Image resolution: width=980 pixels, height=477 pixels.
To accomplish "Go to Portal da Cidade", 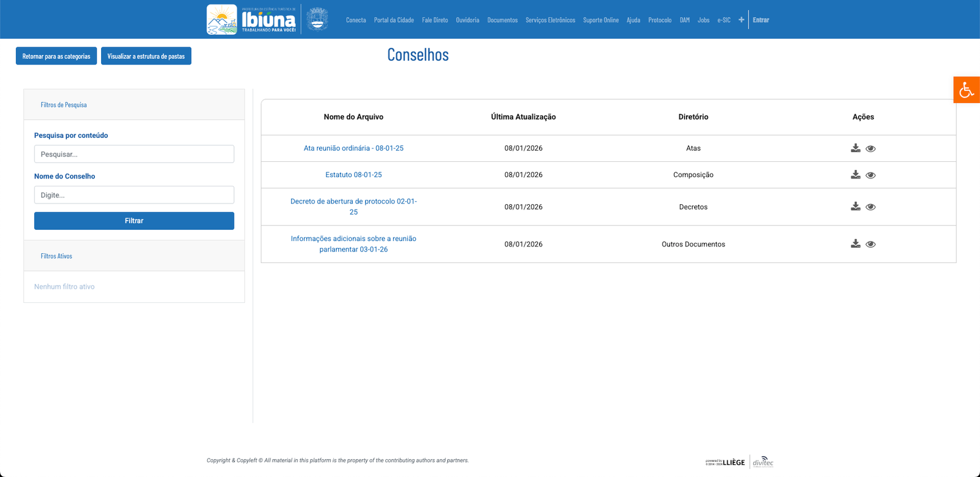I will pyautogui.click(x=394, y=20).
